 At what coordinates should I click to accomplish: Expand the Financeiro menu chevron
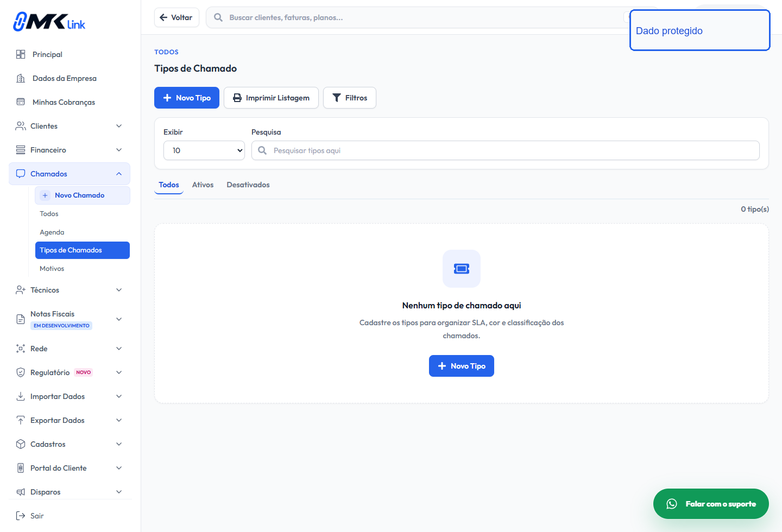pos(119,150)
